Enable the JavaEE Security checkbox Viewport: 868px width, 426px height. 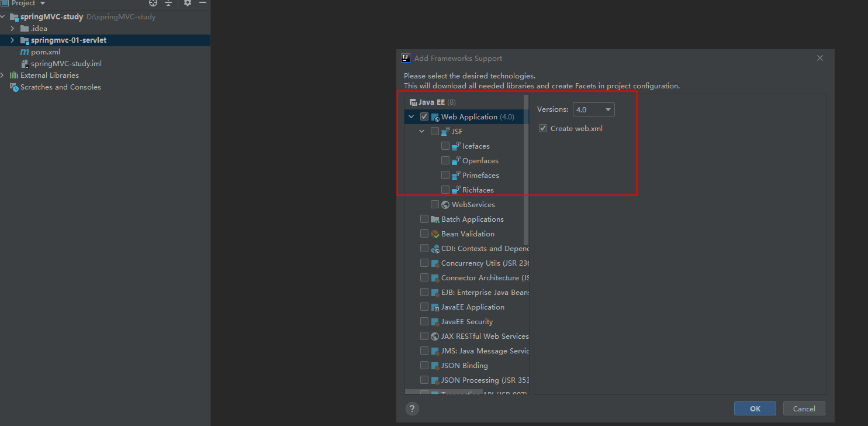tap(424, 322)
